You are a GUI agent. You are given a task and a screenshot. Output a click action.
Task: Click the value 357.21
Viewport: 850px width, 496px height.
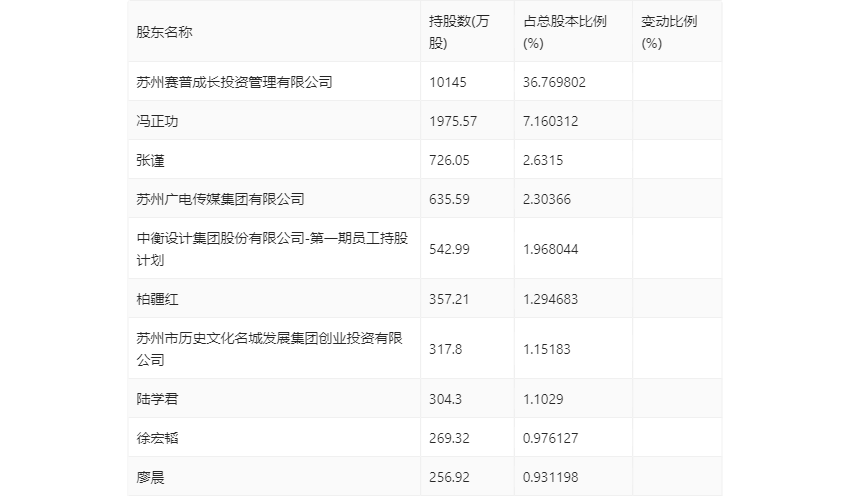(x=449, y=299)
